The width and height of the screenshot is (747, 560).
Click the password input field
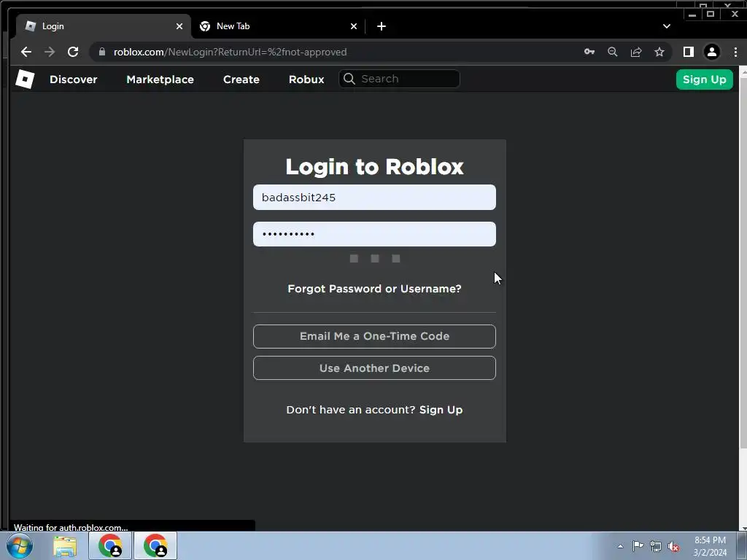coord(374,234)
